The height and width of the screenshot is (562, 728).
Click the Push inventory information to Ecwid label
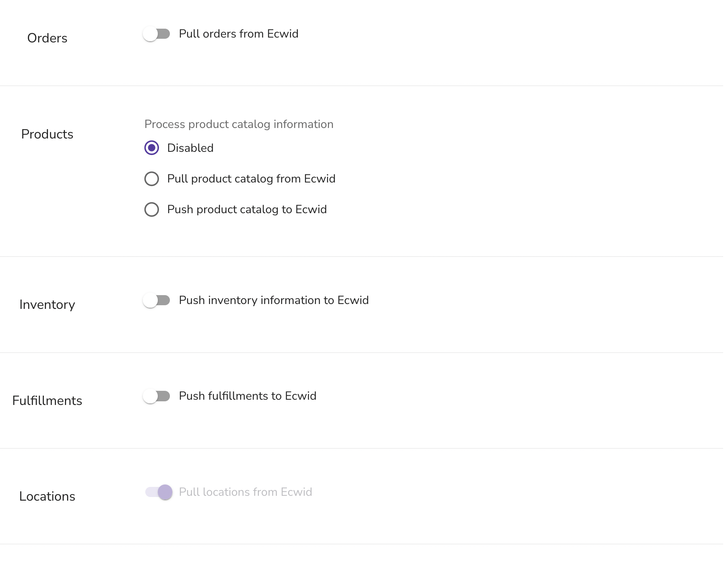pos(274,300)
